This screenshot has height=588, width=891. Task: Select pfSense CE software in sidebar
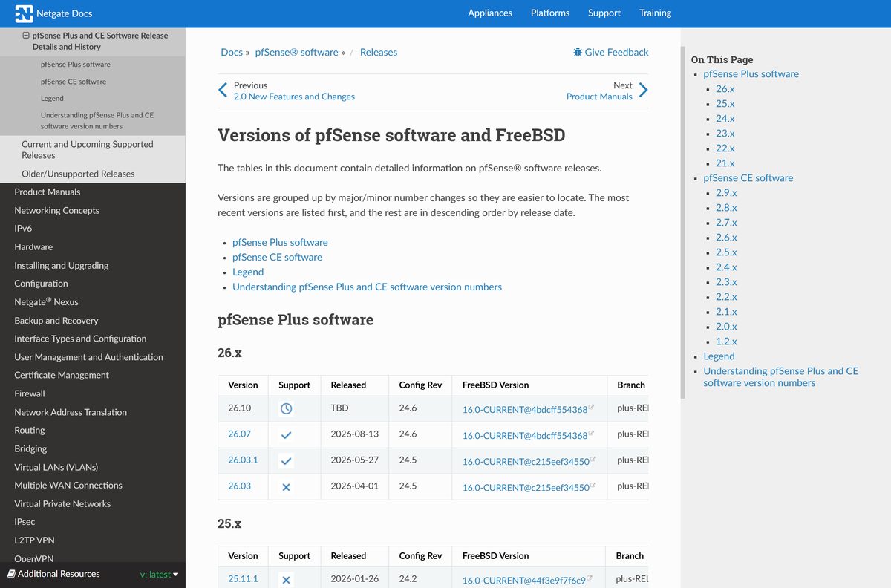pyautogui.click(x=73, y=82)
